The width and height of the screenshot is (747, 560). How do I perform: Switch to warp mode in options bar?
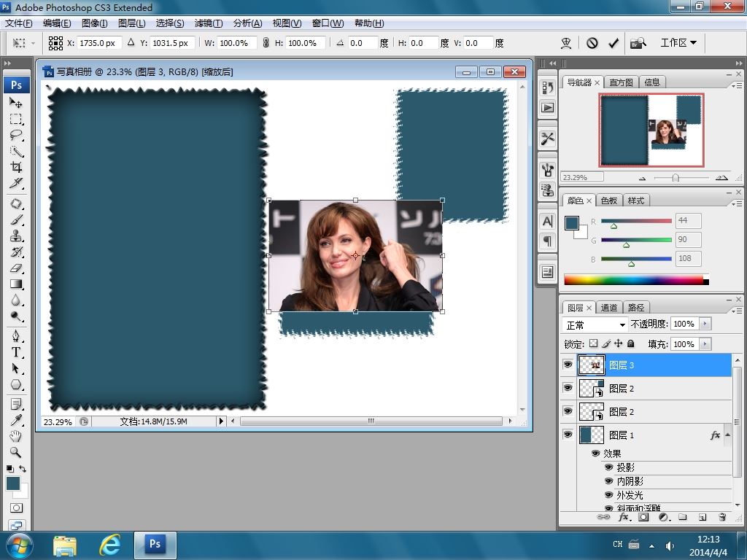tap(566, 43)
